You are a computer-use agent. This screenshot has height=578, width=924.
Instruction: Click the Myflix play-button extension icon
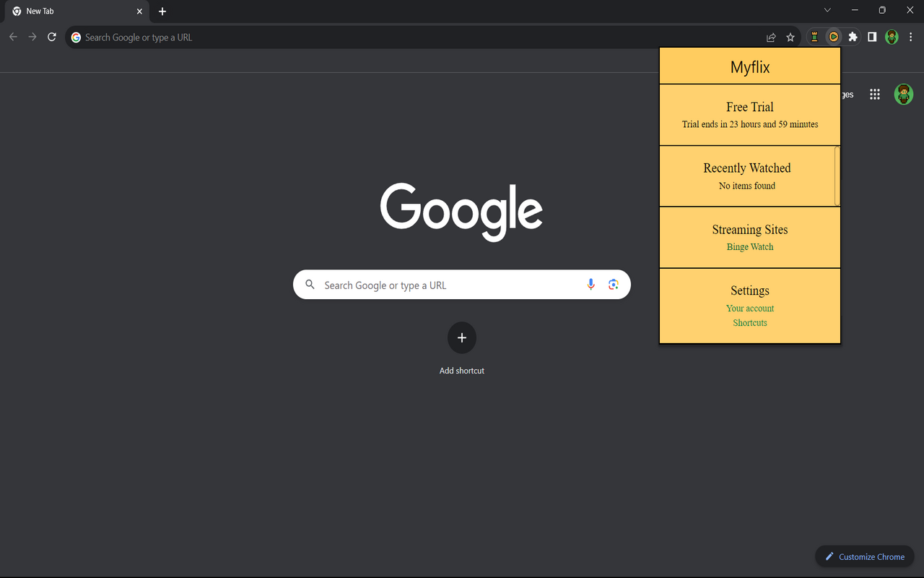pyautogui.click(x=834, y=37)
